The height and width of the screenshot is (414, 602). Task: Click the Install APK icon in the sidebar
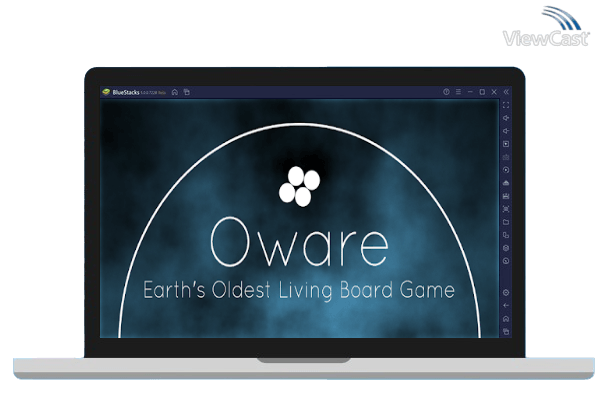[x=506, y=196]
